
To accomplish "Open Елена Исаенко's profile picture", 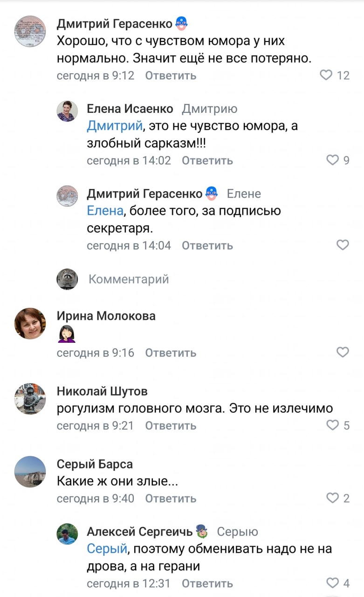I will click(67, 111).
